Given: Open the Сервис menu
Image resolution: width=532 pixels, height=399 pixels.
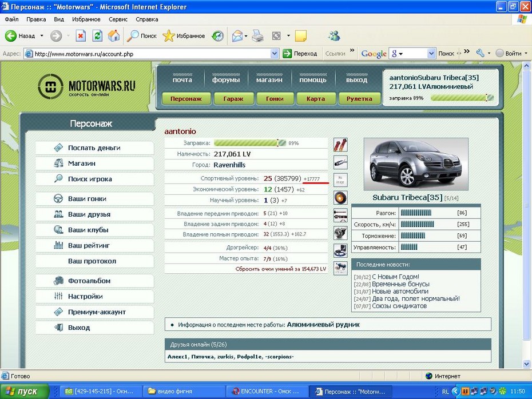Looking at the screenshot, I should pos(118,19).
